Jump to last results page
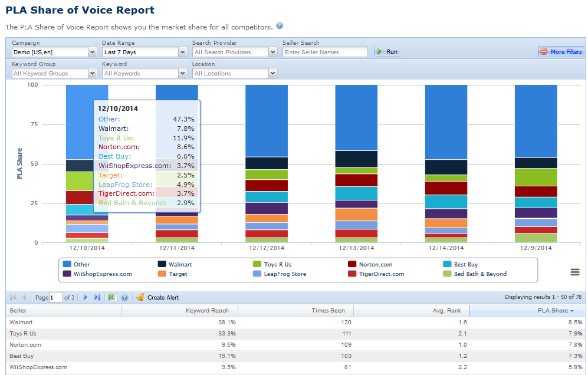The image size is (588, 375). (97, 297)
